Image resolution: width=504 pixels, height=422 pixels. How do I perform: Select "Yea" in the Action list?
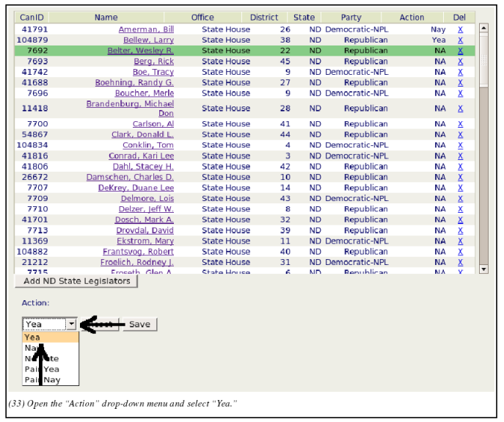pos(33,338)
